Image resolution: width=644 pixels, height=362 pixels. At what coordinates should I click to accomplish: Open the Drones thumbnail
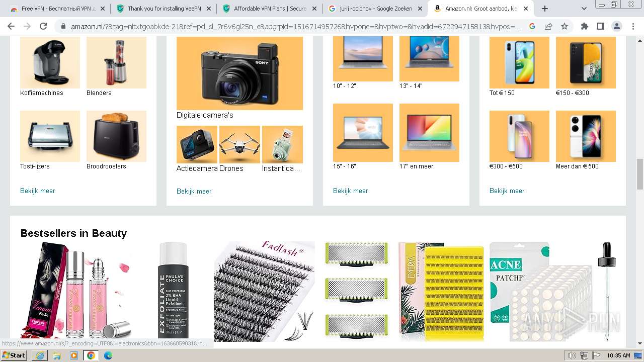coord(239,144)
